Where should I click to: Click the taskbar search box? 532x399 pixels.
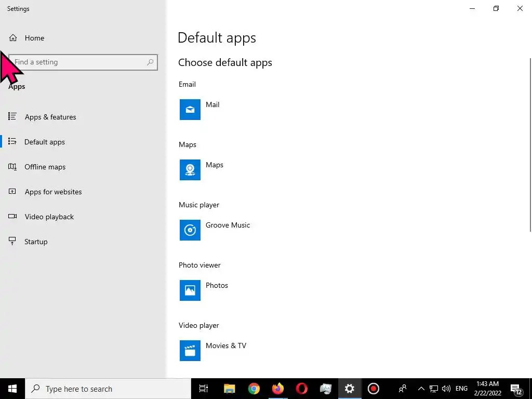(x=108, y=389)
